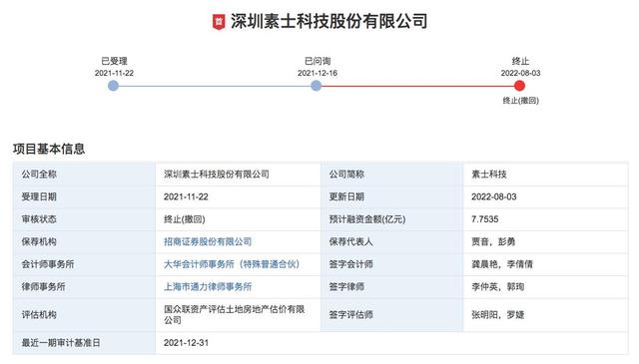Viewport: 639px width, 364px height.
Task: Click the timeline date 2021-11-22
Action: click(114, 73)
